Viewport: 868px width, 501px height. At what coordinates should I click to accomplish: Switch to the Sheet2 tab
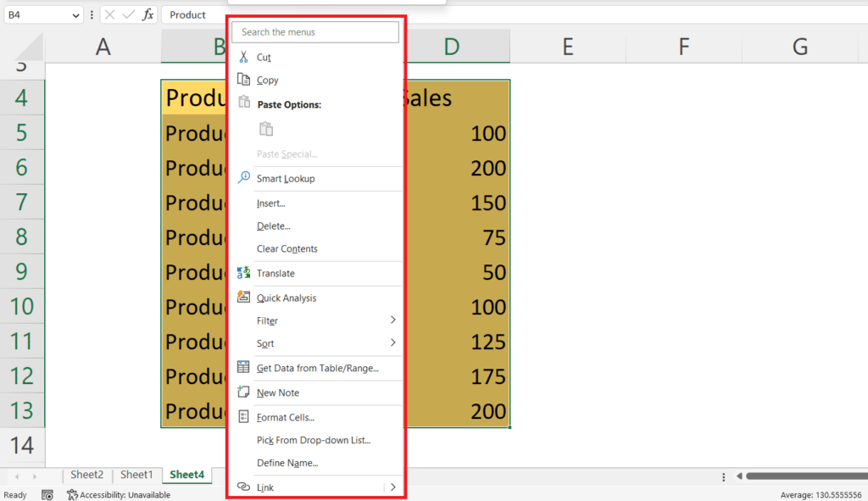click(87, 475)
